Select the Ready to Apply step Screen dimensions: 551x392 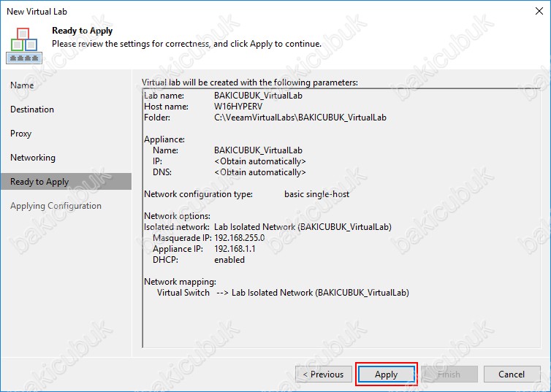click(66, 182)
